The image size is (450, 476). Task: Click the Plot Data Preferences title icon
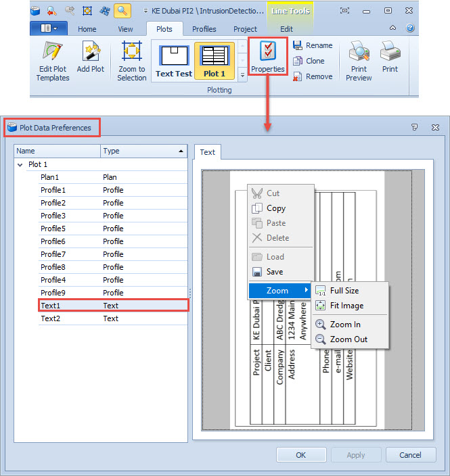(x=12, y=128)
